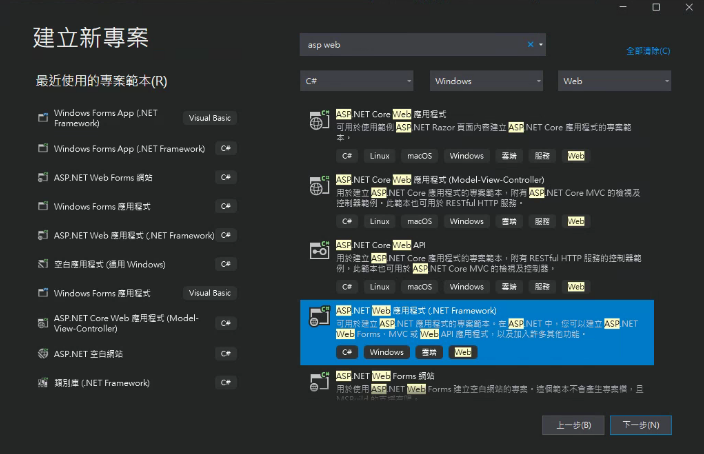Close the new project dialog window
This screenshot has width=704, height=454.
click(689, 7)
